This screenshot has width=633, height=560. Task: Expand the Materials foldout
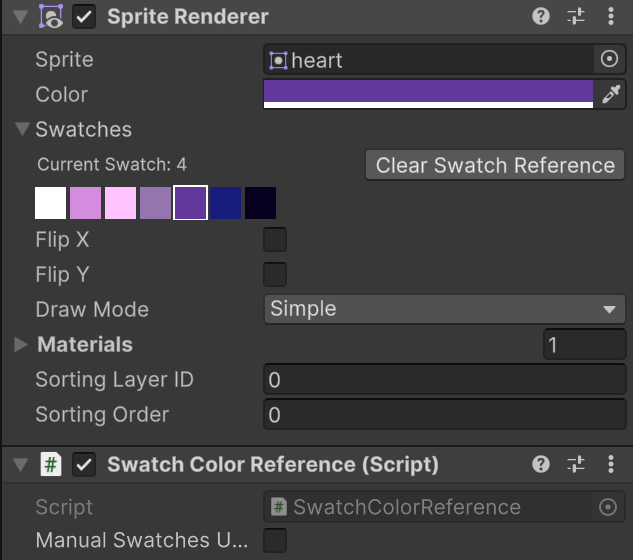20,344
